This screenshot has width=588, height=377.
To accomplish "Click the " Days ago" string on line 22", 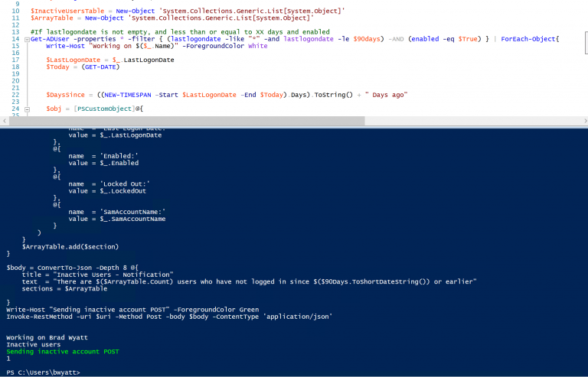I will [x=386, y=95].
